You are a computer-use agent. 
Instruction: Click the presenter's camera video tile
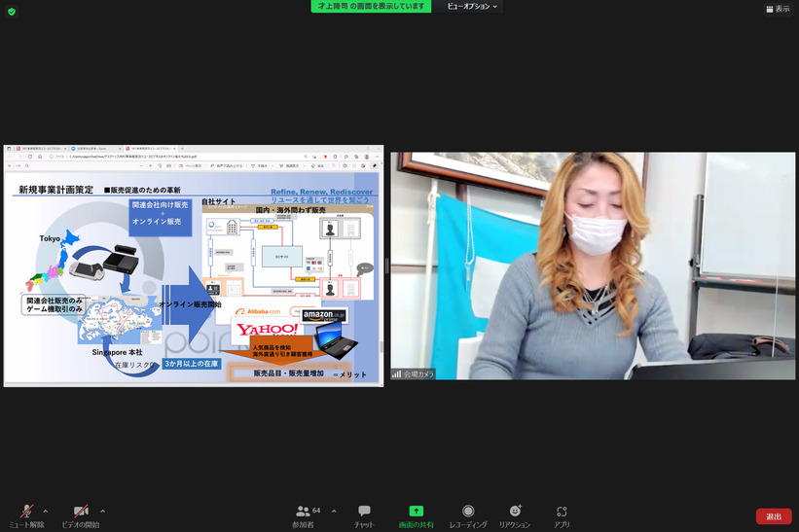[x=593, y=265]
